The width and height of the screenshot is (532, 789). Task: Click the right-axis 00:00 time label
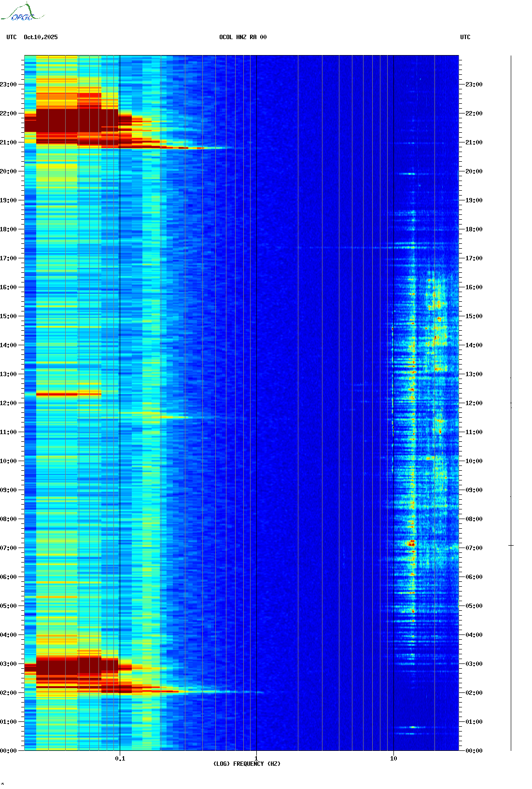tap(474, 751)
